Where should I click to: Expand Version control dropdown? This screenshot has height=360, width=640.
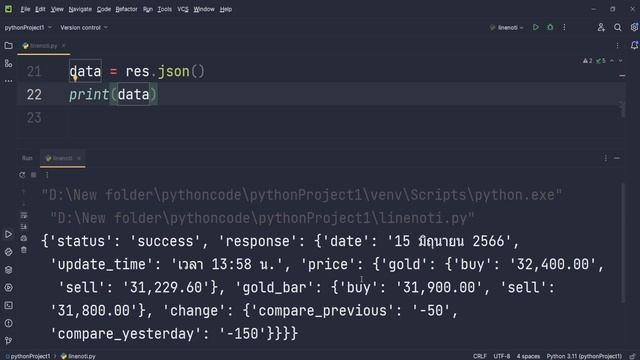pyautogui.click(x=84, y=27)
